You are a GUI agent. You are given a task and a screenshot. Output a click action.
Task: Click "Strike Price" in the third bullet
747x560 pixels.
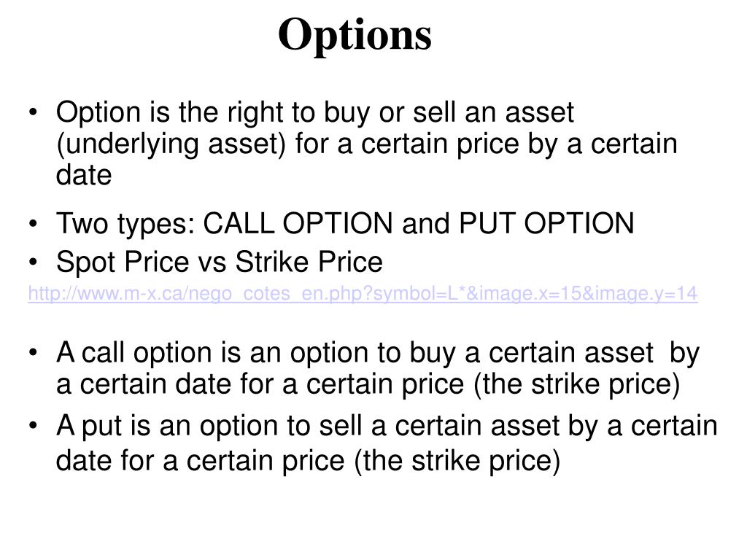coord(309,262)
